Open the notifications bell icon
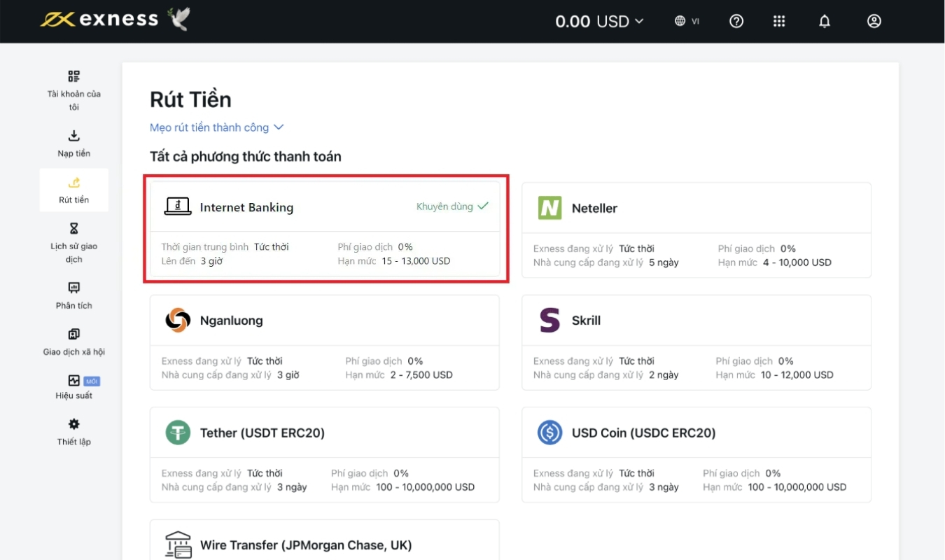This screenshot has width=945, height=560. (x=825, y=21)
